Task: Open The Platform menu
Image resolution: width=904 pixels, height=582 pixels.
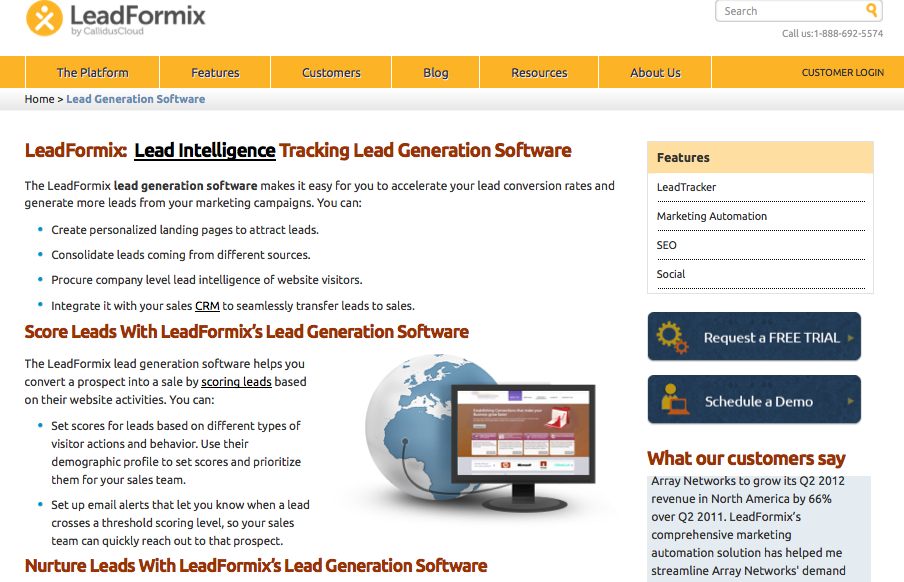Action: tap(92, 73)
